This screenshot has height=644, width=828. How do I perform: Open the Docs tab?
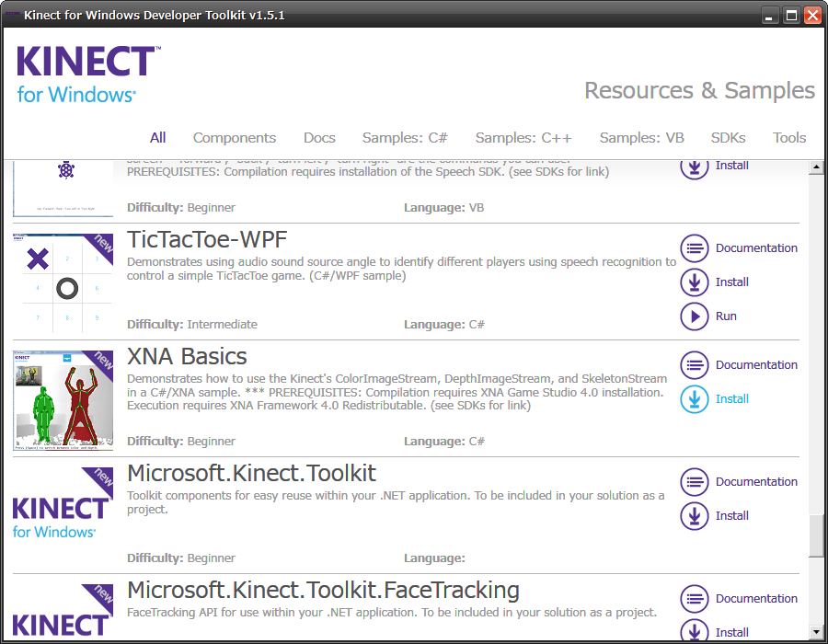[319, 138]
